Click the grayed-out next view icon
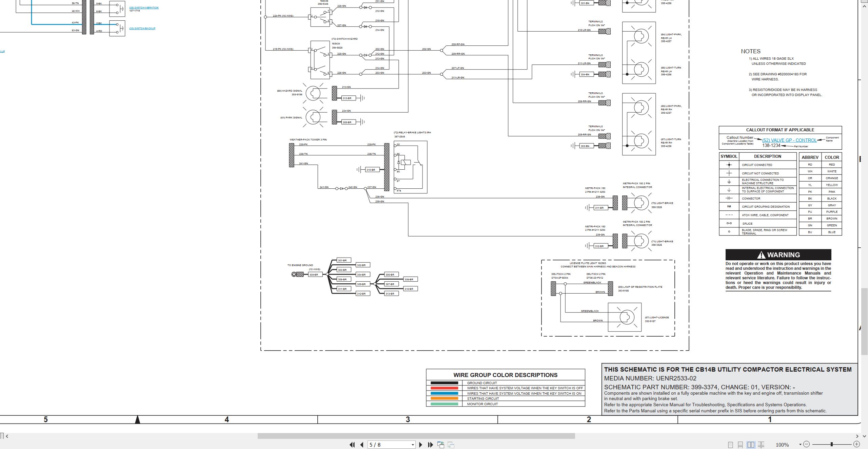This screenshot has height=449, width=868. (451, 445)
